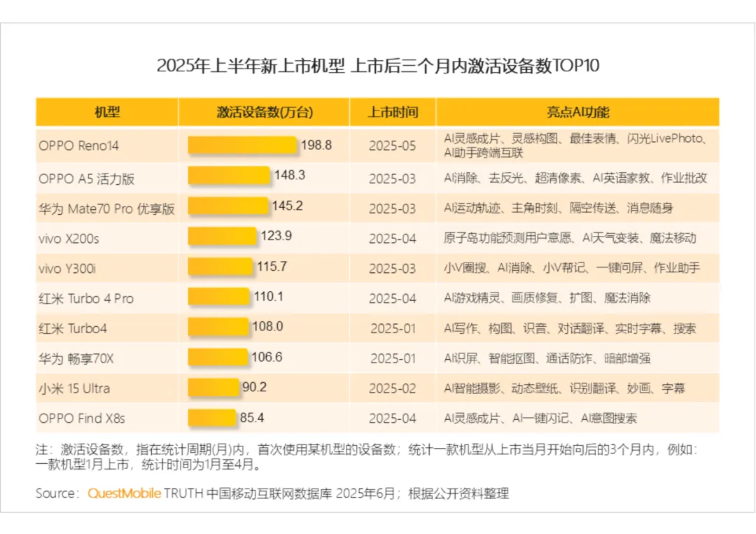Click the orange bar for 红米 Turbo4
This screenshot has width=756, height=534.
pos(218,327)
